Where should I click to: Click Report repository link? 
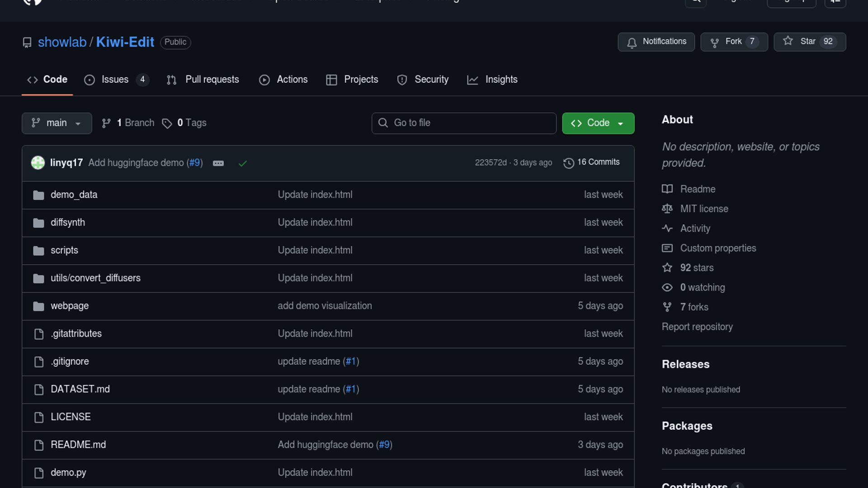tap(697, 327)
